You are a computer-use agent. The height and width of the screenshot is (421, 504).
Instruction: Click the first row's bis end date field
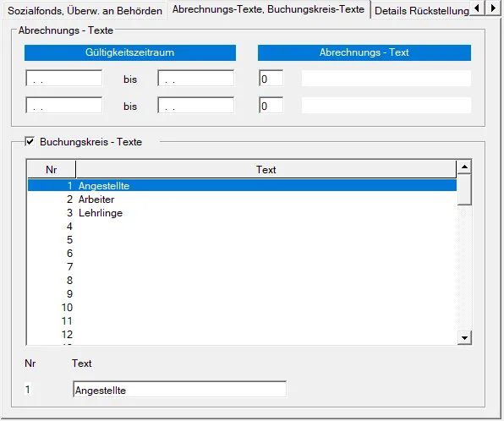[195, 78]
